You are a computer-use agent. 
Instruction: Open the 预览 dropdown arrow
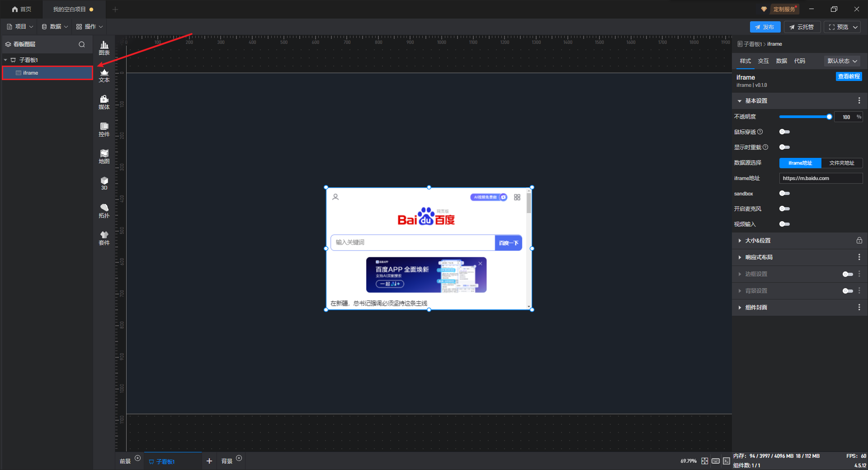[855, 27]
